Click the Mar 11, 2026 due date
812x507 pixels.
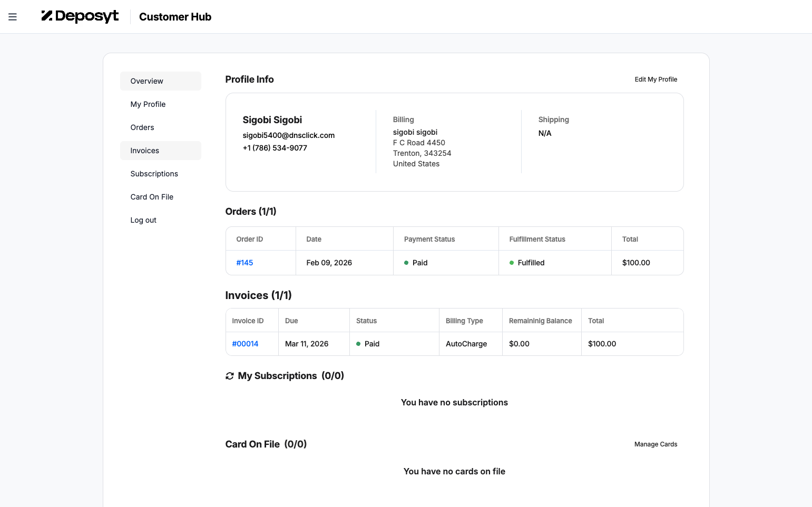coord(307,344)
